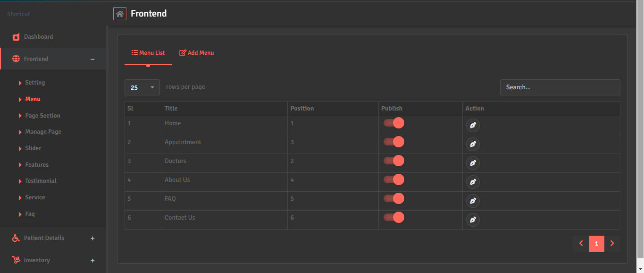Open the edit icon for the FAQ row
Screen dimensions: 644x273
473,201
